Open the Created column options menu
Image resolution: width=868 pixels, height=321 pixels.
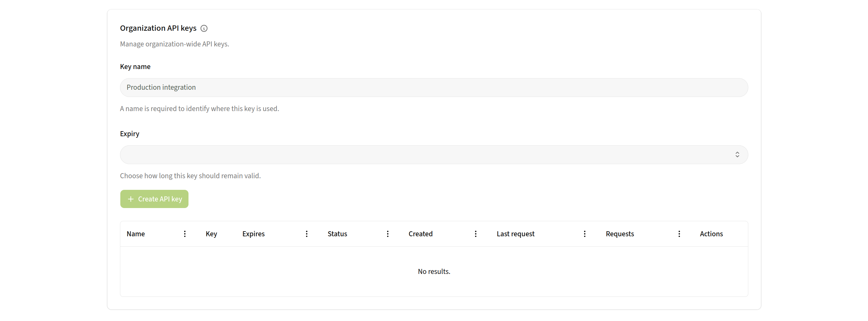click(476, 234)
